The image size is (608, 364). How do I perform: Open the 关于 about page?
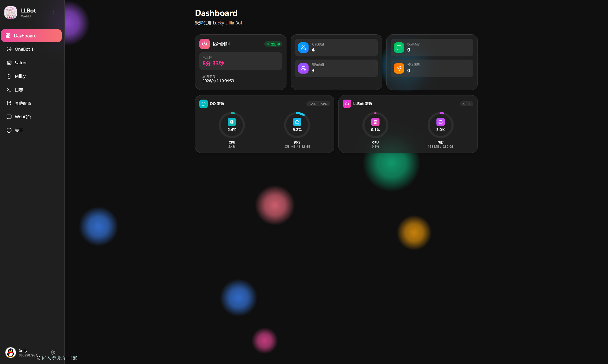pyautogui.click(x=19, y=130)
